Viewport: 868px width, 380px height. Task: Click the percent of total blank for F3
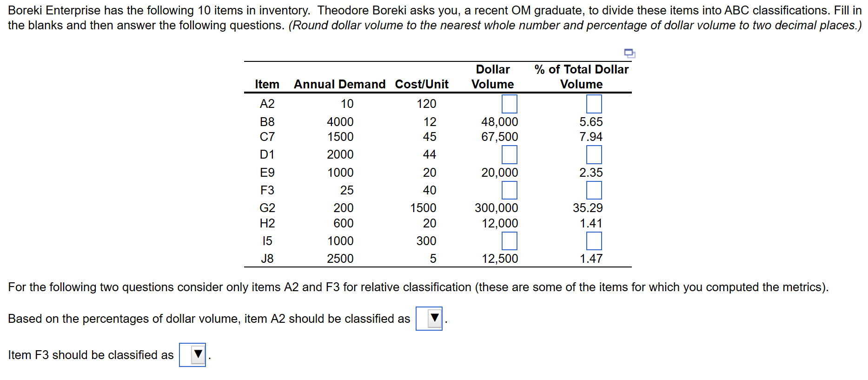coord(594,190)
